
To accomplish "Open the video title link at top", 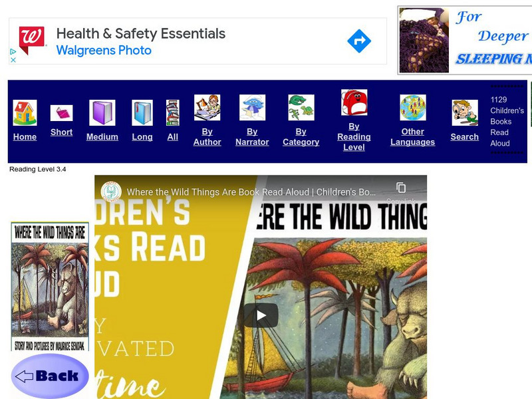I will coord(251,192).
